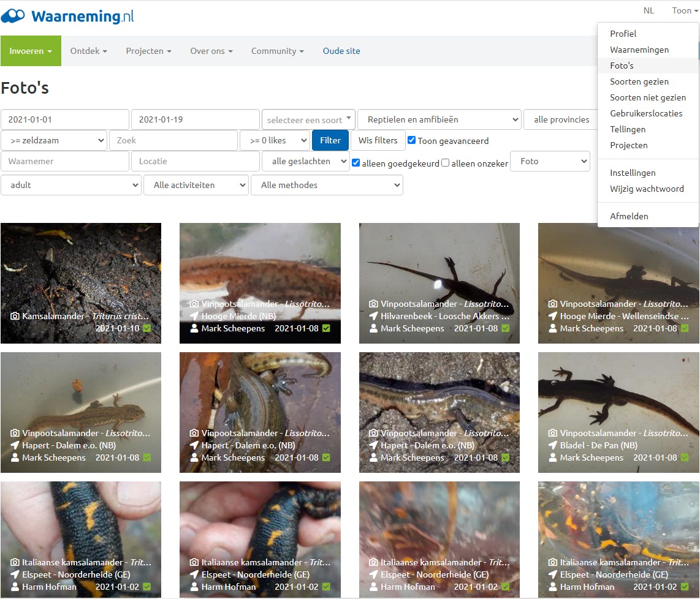This screenshot has width=700, height=599.
Task: Click the Waarneming.nl binoculars logo
Action: [x=12, y=16]
